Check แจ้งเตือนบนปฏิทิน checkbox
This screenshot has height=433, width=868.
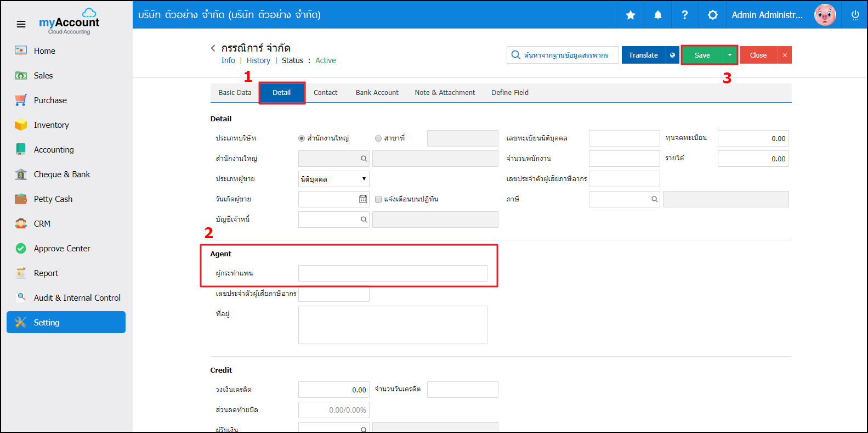point(378,199)
